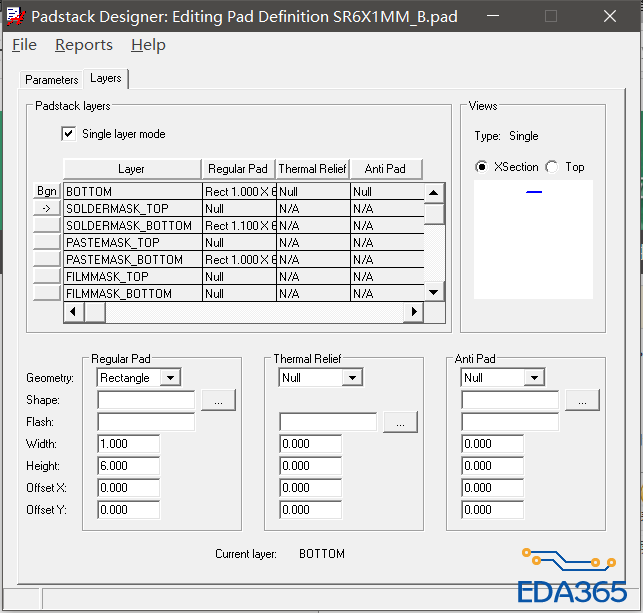
Task: Open the Regular Pad Geometry dropdown
Action: point(170,378)
